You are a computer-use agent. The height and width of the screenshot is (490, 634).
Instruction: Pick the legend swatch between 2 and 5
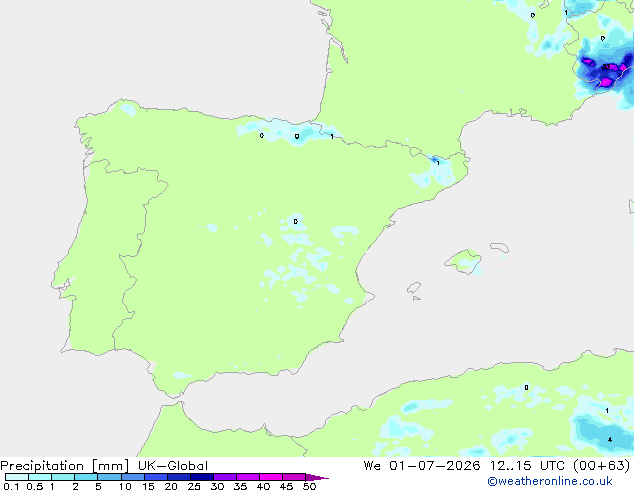[x=86, y=477]
